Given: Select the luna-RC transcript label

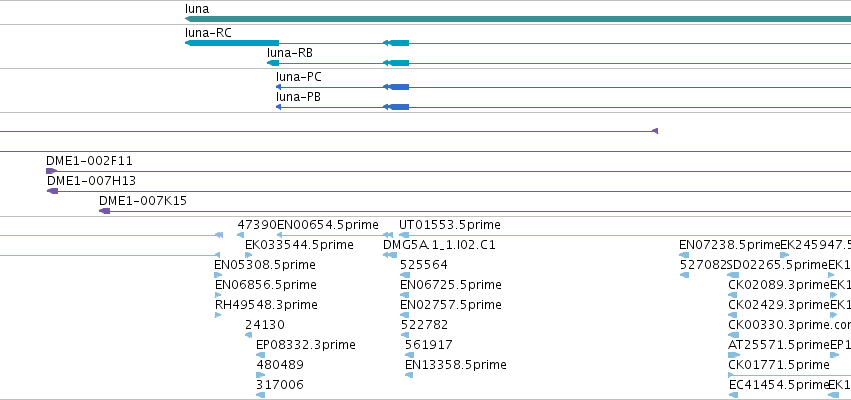Looking at the screenshot, I should point(208,33).
